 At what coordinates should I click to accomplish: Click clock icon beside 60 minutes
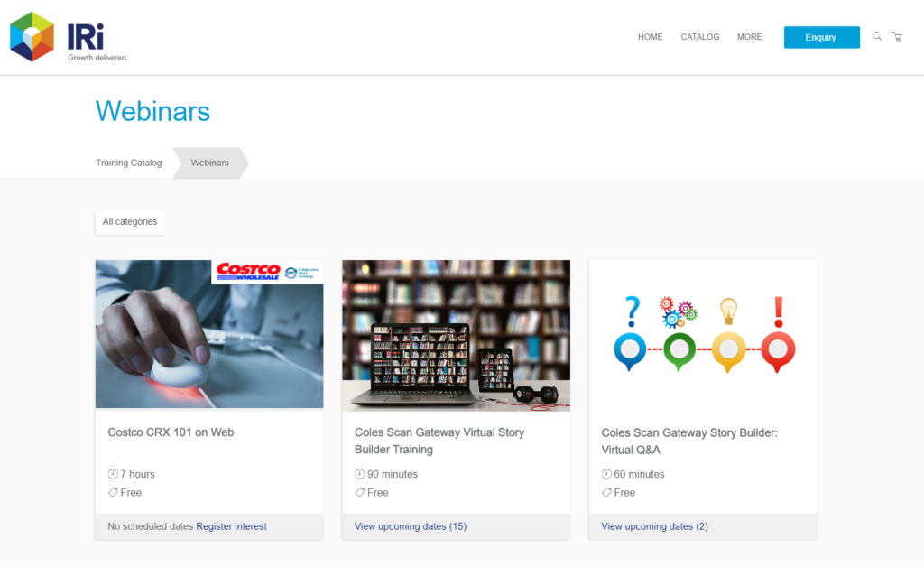[x=606, y=474]
